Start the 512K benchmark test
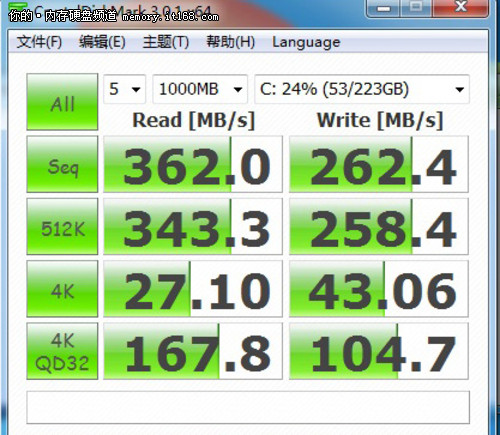 tap(62, 226)
